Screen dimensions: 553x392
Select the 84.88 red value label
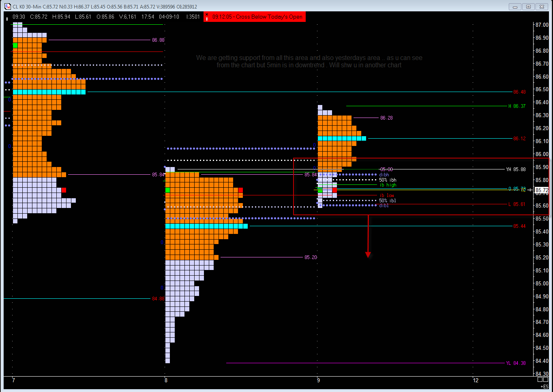(x=158, y=299)
